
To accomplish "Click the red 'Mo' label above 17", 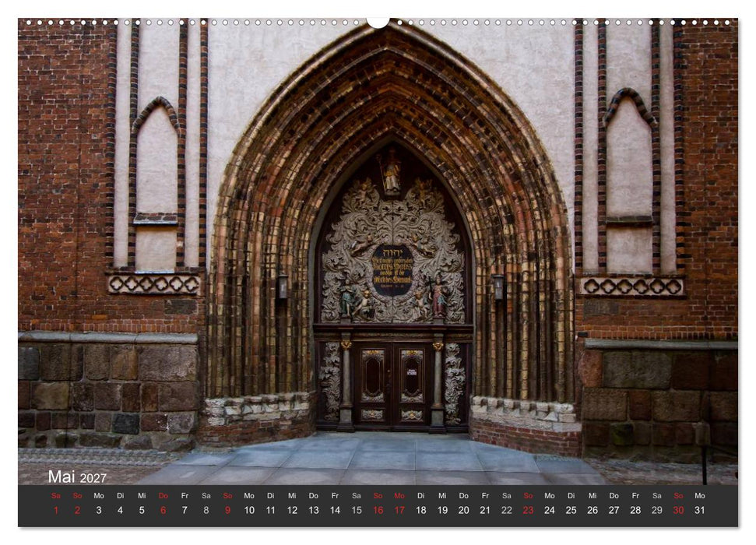I will coord(399,496).
